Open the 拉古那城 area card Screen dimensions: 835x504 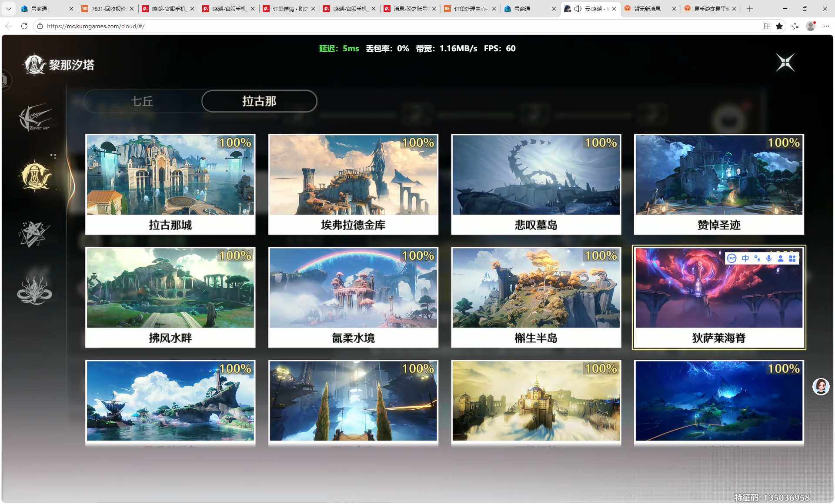[x=170, y=184]
